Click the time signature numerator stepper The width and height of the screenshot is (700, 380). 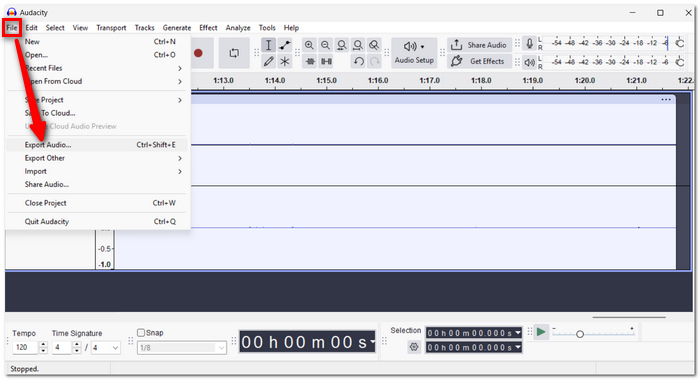click(x=77, y=347)
